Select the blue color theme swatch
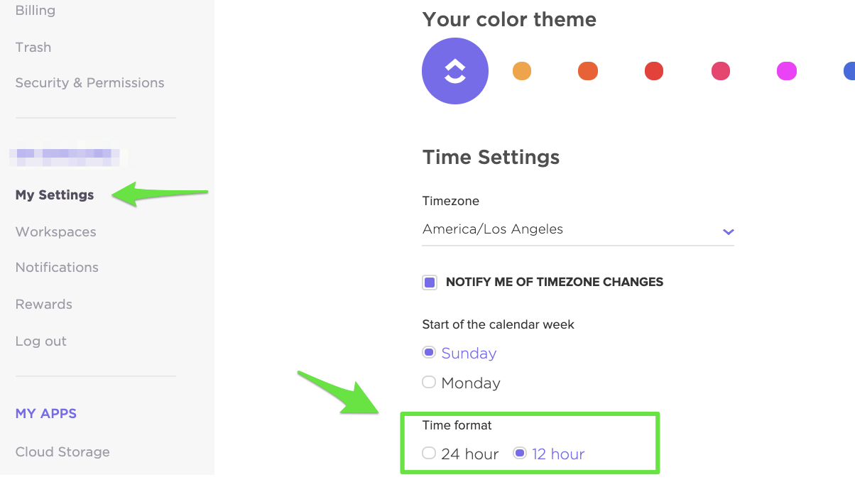Viewport: 855px width, 504px height. point(849,71)
